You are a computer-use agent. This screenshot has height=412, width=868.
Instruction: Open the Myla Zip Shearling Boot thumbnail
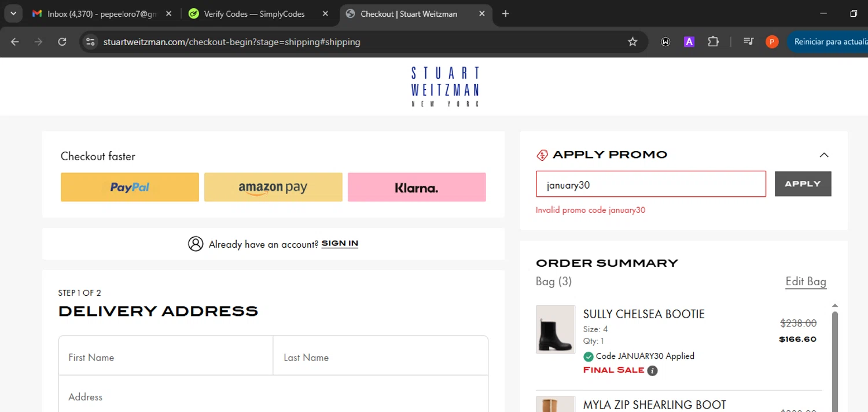556,404
